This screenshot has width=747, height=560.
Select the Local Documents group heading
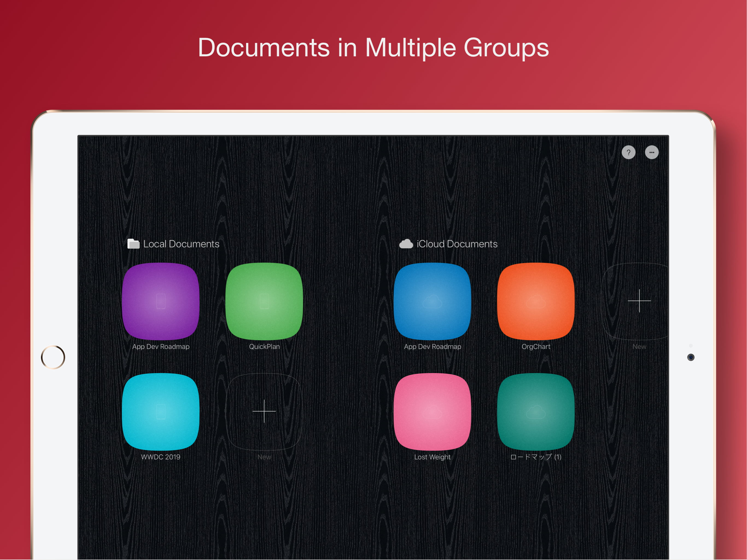(181, 244)
